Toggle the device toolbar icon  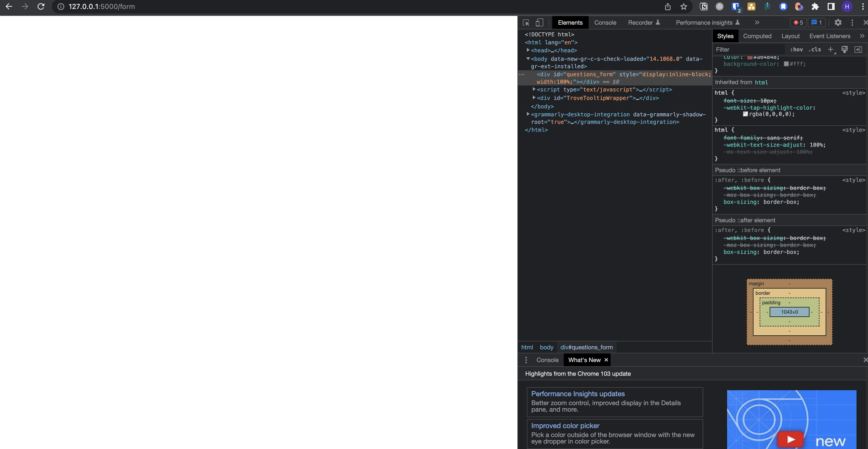click(540, 23)
